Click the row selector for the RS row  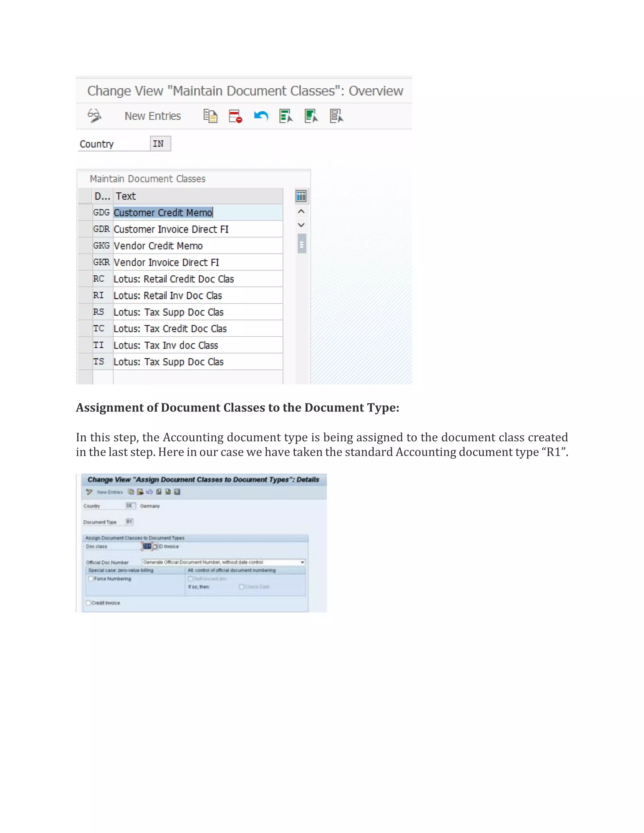point(85,312)
